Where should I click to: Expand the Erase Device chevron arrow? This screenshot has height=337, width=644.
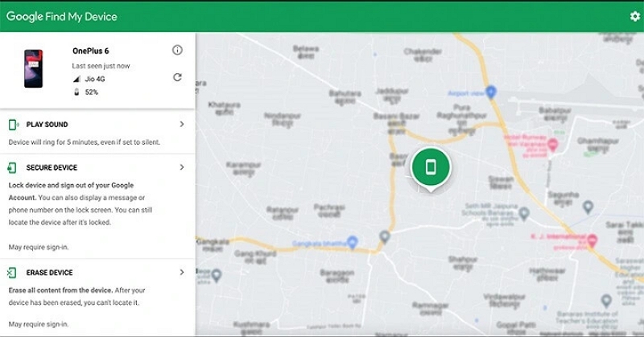pyautogui.click(x=182, y=273)
